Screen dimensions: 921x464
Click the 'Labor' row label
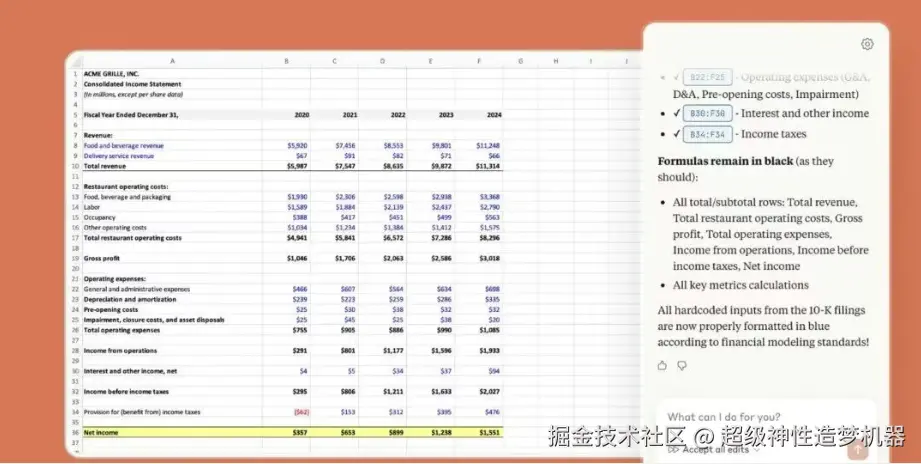pyautogui.click(x=92, y=207)
